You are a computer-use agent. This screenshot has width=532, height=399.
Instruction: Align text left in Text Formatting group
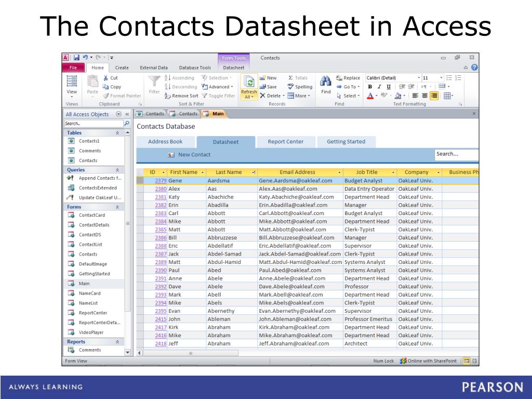coord(415,96)
